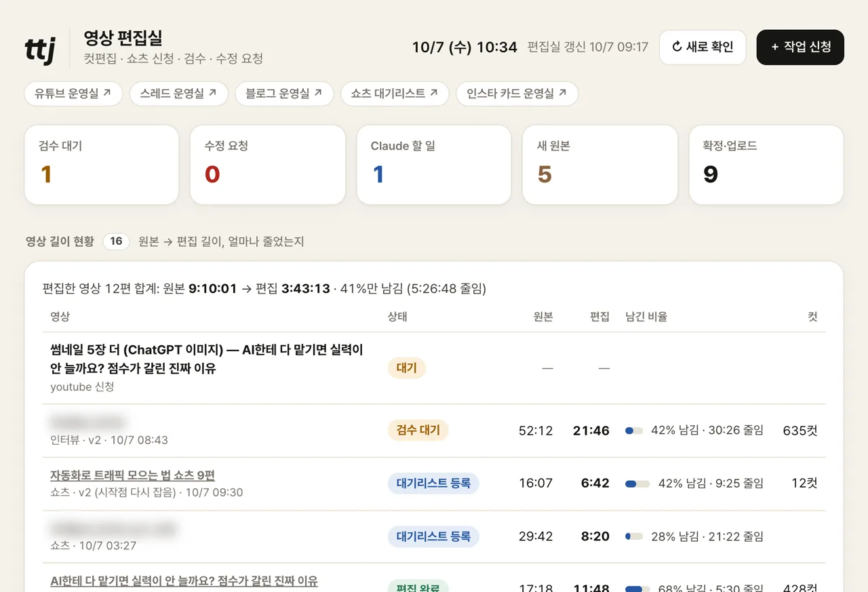Click the 21:46 edited length value
This screenshot has width=868, height=592.
coord(591,431)
